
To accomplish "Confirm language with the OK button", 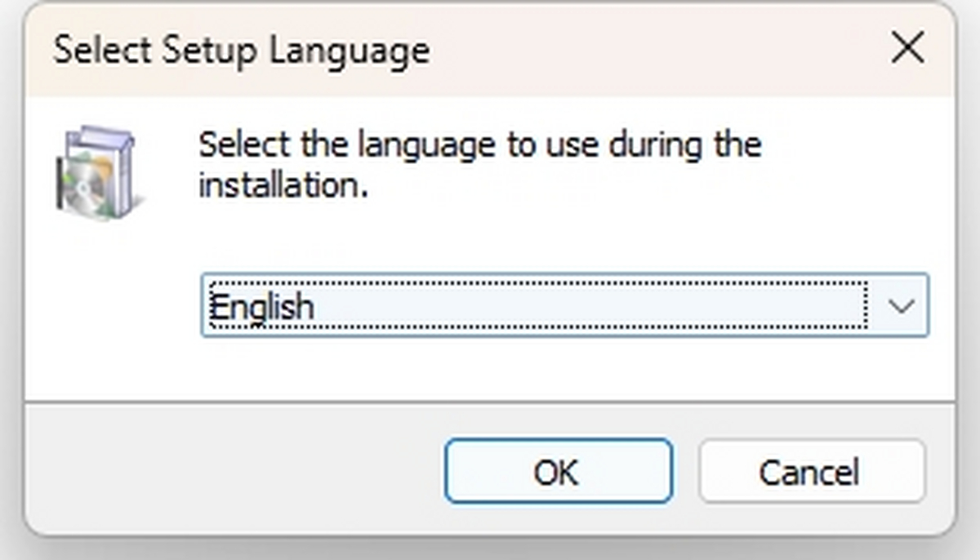I will pyautogui.click(x=559, y=471).
